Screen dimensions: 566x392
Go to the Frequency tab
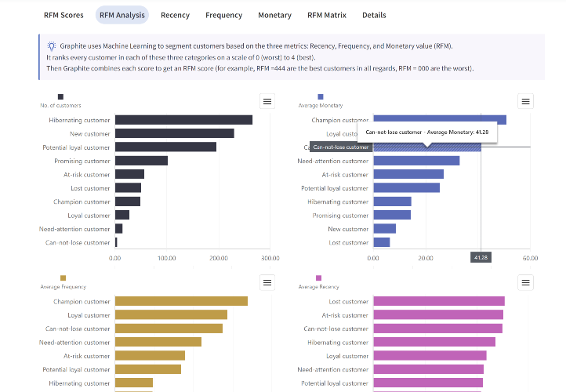coord(223,15)
